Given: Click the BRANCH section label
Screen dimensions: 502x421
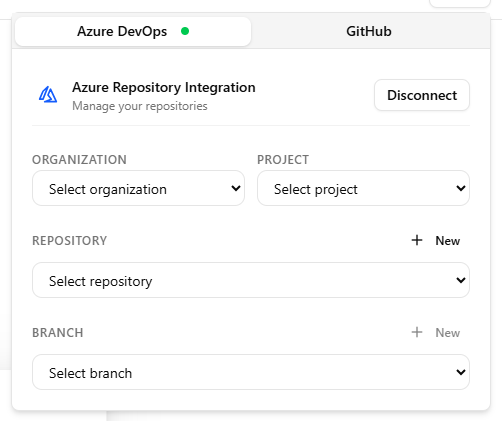Looking at the screenshot, I should click(x=58, y=333).
